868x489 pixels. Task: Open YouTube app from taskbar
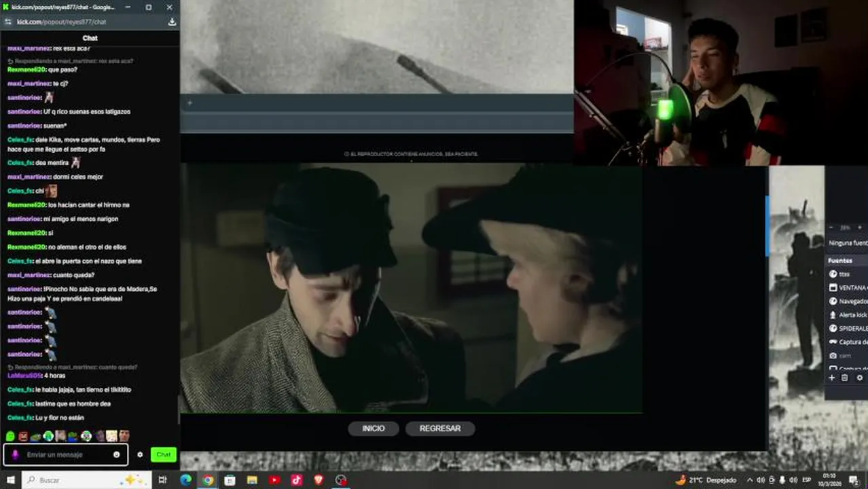click(274, 480)
